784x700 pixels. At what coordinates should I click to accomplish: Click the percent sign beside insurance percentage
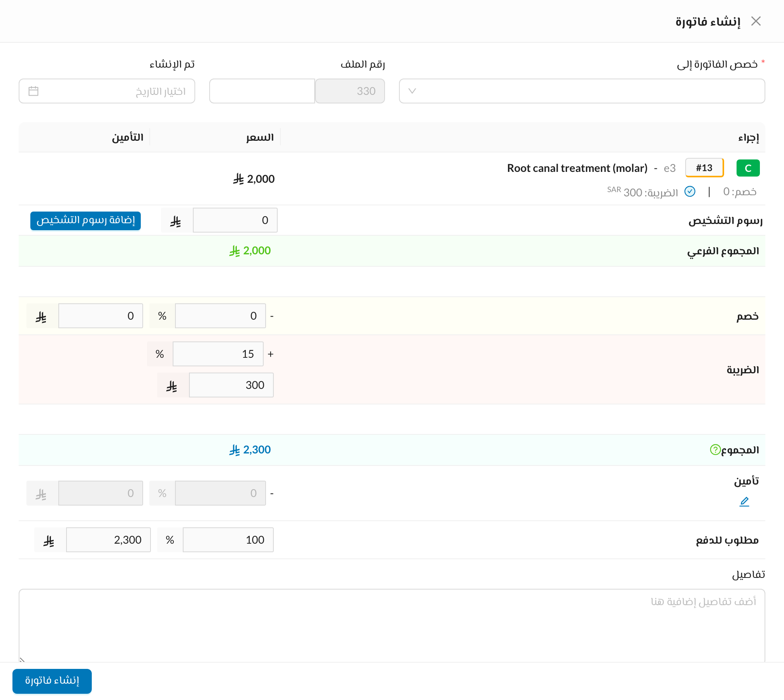pyautogui.click(x=162, y=493)
